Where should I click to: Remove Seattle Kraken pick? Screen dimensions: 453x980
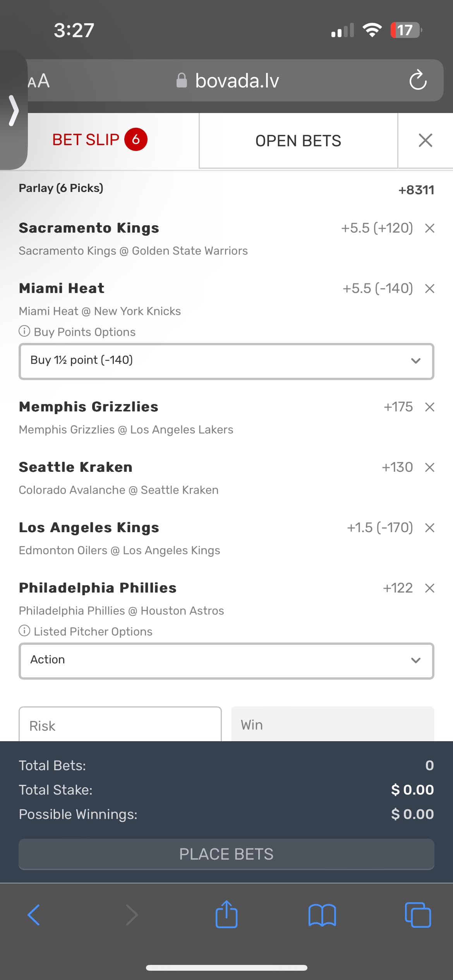[x=429, y=468]
